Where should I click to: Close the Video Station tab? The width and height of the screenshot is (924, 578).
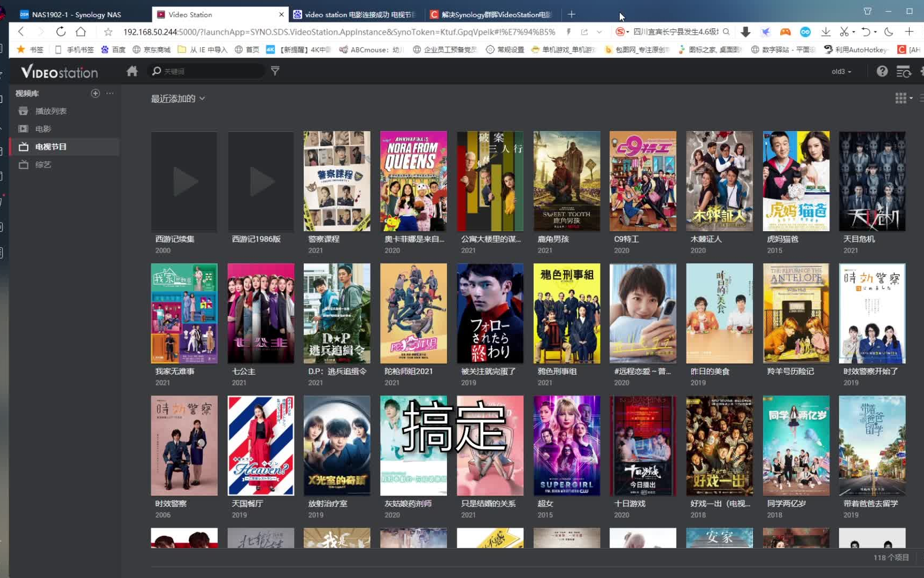(281, 14)
